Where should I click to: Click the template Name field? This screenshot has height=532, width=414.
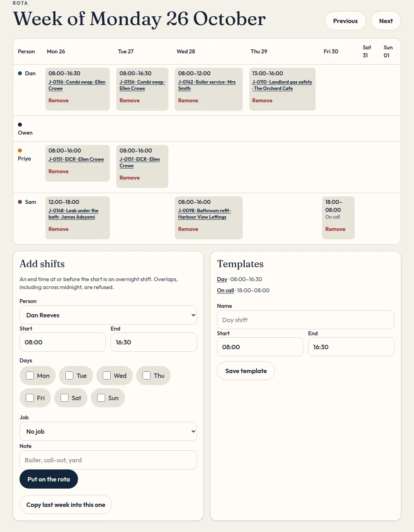[x=306, y=320]
